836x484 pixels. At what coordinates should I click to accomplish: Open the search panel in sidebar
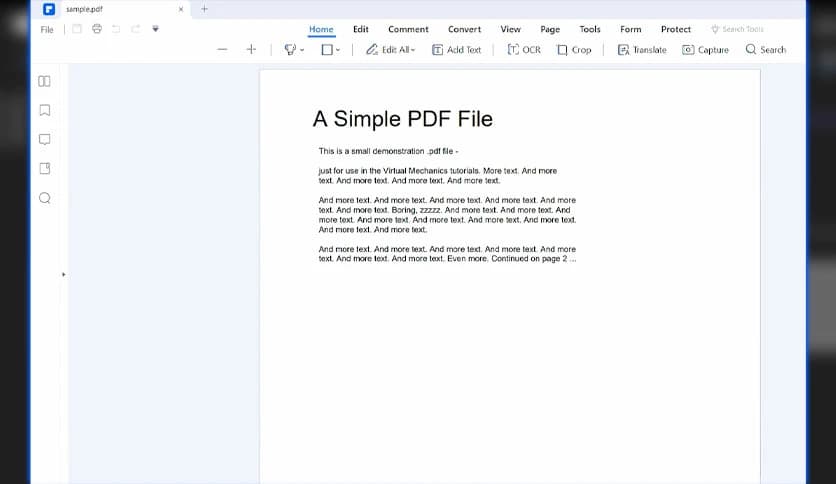(x=45, y=198)
